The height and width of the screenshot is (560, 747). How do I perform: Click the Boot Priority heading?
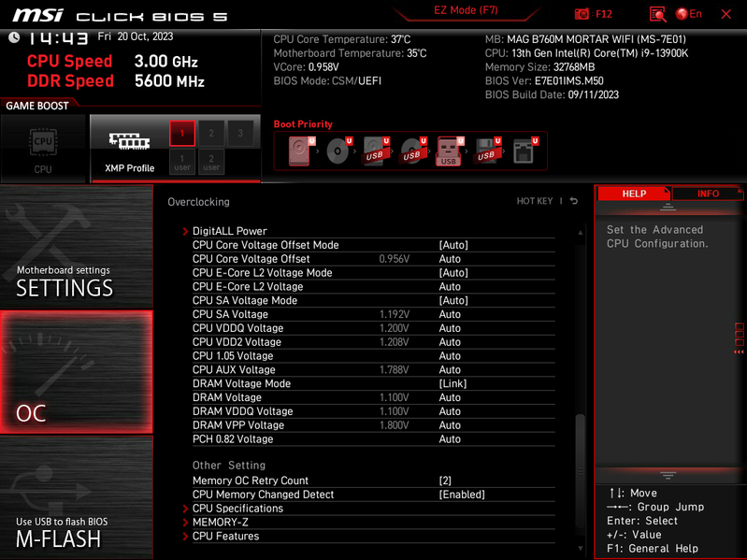[303, 124]
